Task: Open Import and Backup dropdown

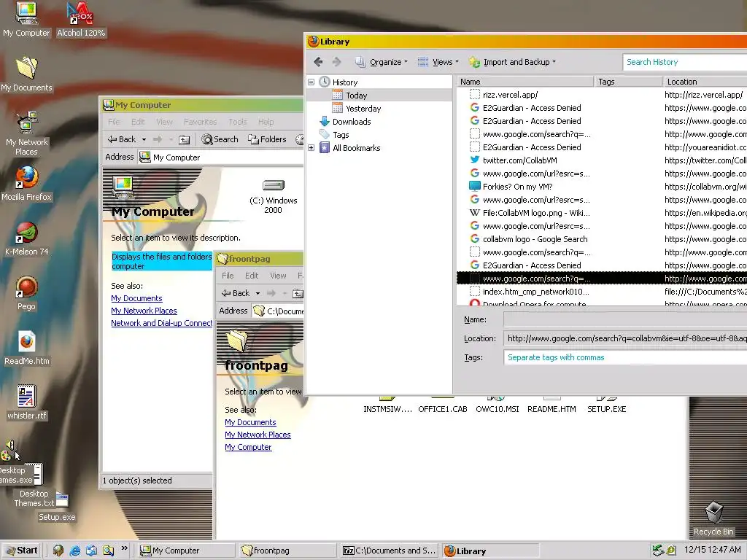Action: pyautogui.click(x=513, y=62)
